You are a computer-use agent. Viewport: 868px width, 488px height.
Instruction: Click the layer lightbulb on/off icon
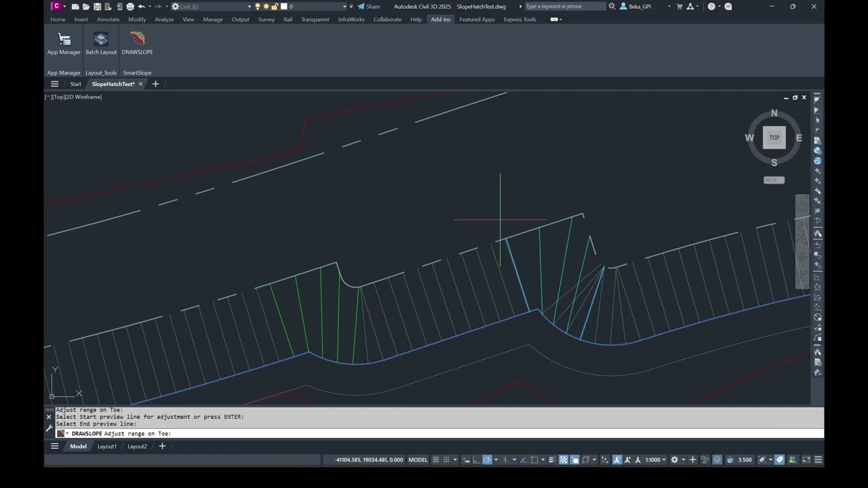point(258,7)
